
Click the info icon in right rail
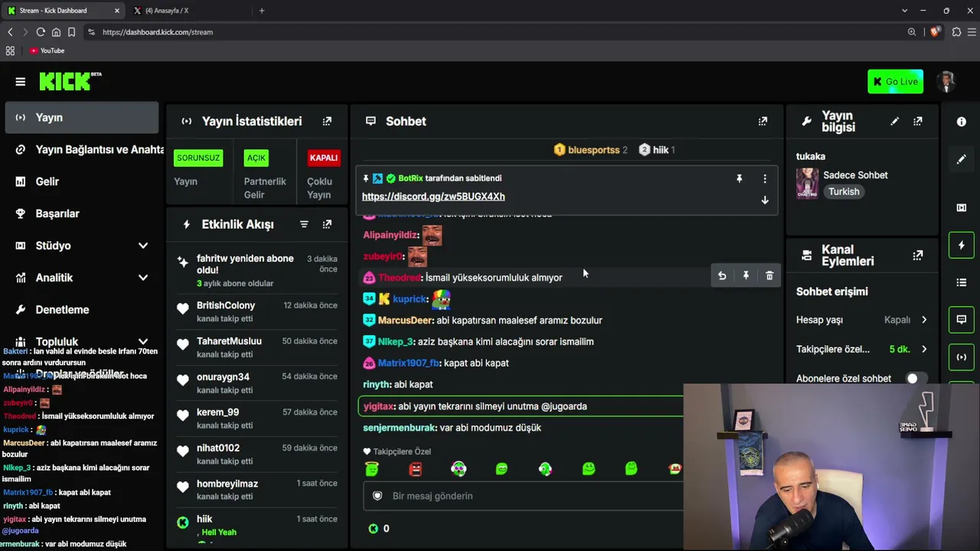[x=962, y=122]
